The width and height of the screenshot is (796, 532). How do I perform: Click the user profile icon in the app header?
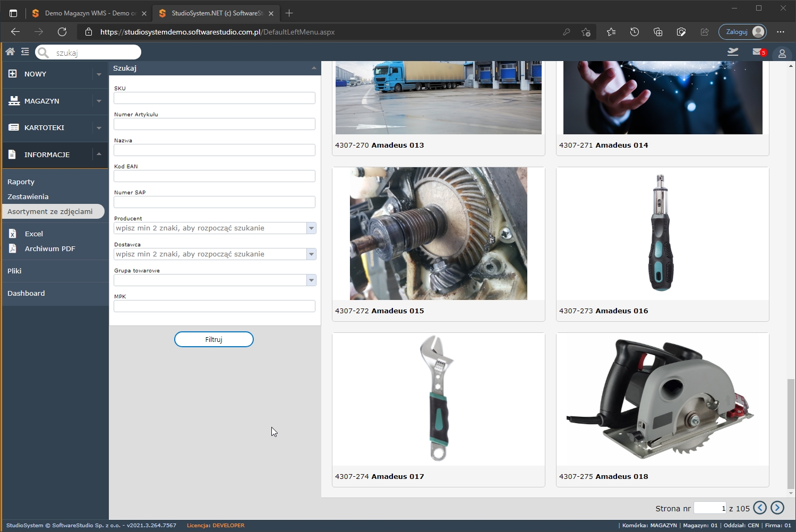(782, 53)
